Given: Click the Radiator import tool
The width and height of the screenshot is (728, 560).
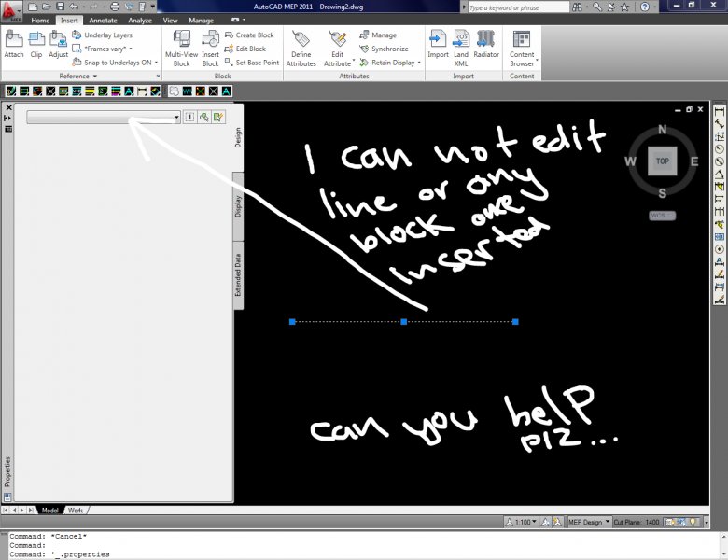Looking at the screenshot, I should 486,45.
